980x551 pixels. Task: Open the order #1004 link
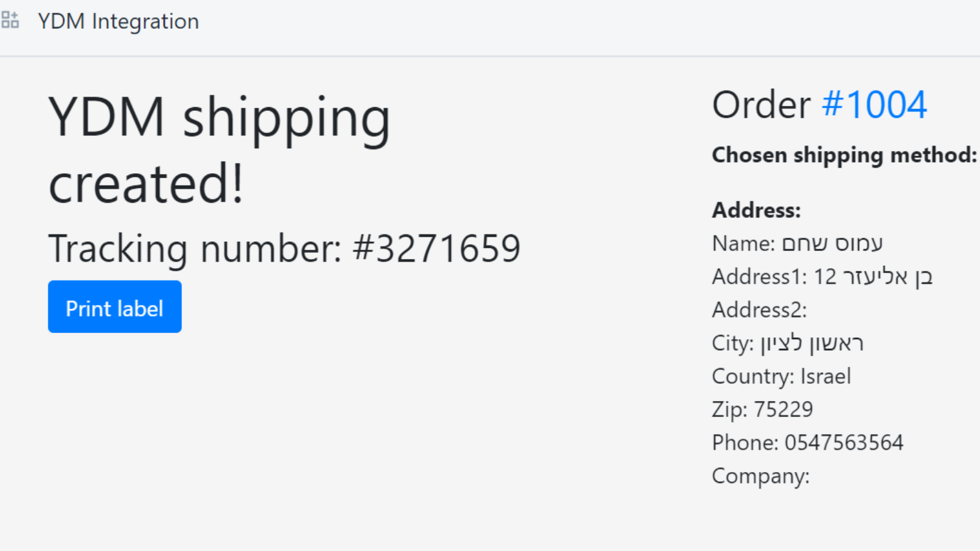[874, 105]
